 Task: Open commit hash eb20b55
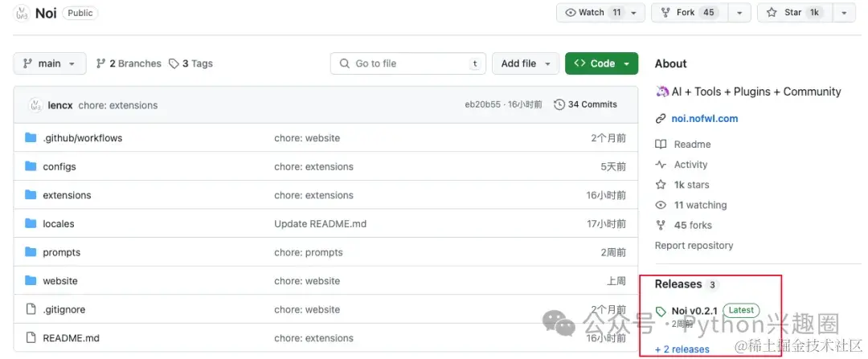click(483, 104)
